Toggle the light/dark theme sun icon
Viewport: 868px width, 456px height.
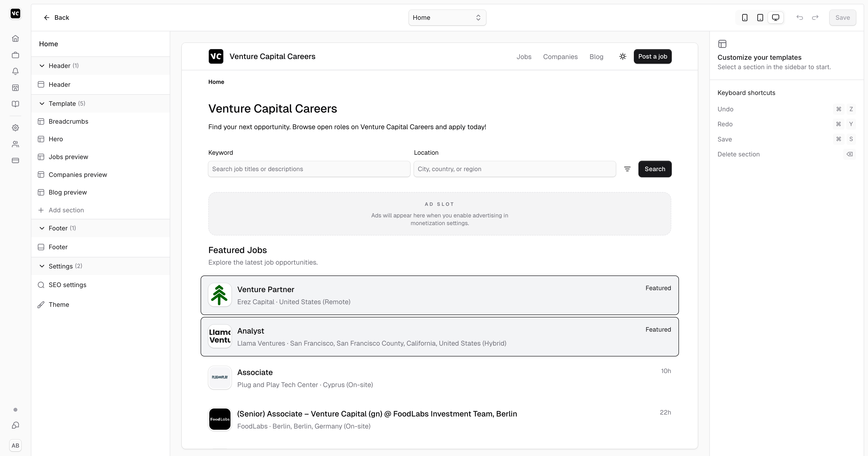[x=623, y=57]
